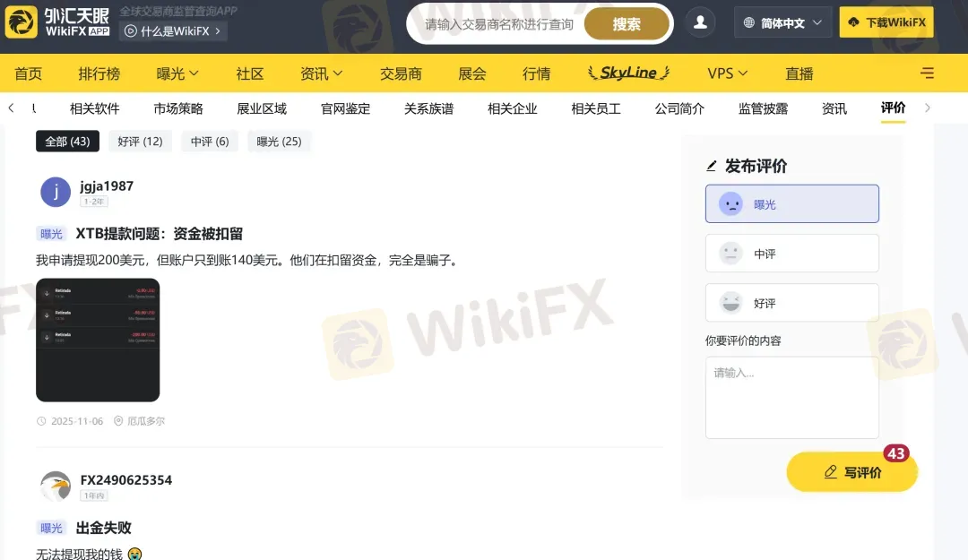Viewport: 968px width, 560px height.
Task: Expand the VPS dropdown menu
Action: [726, 73]
